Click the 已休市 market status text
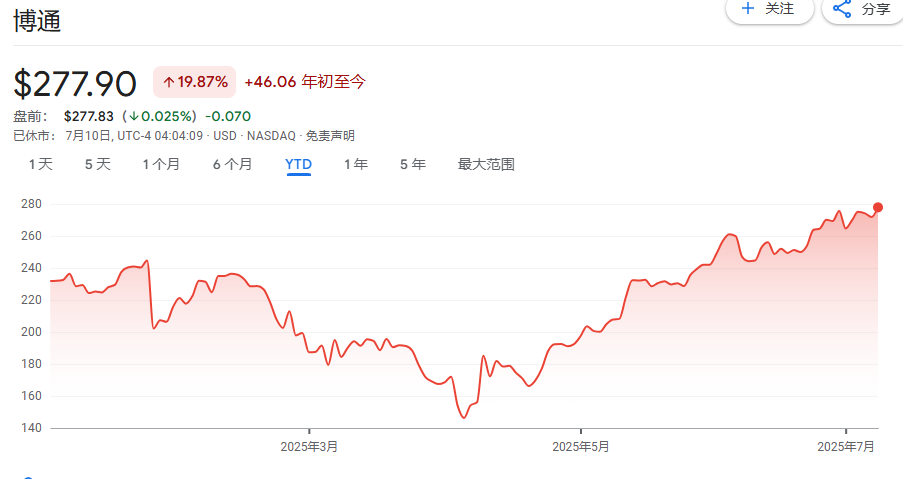This screenshot has width=903, height=479. 35,136
